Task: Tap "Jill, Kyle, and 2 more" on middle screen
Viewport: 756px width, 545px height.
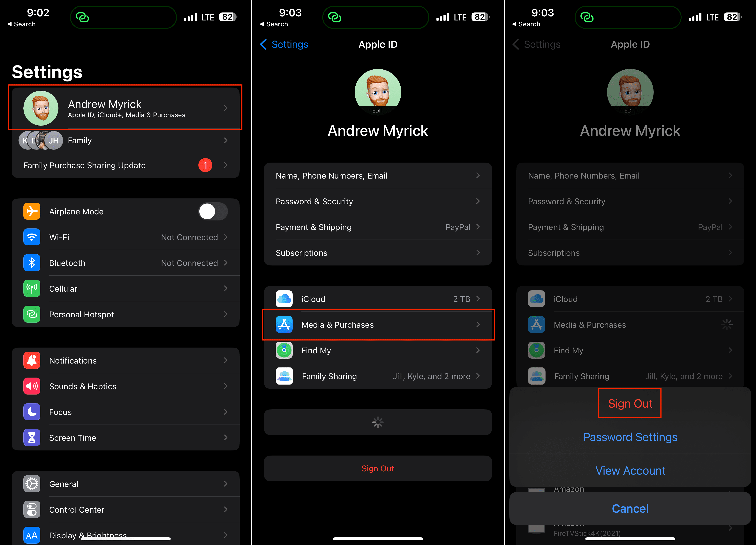Action: 431,376
